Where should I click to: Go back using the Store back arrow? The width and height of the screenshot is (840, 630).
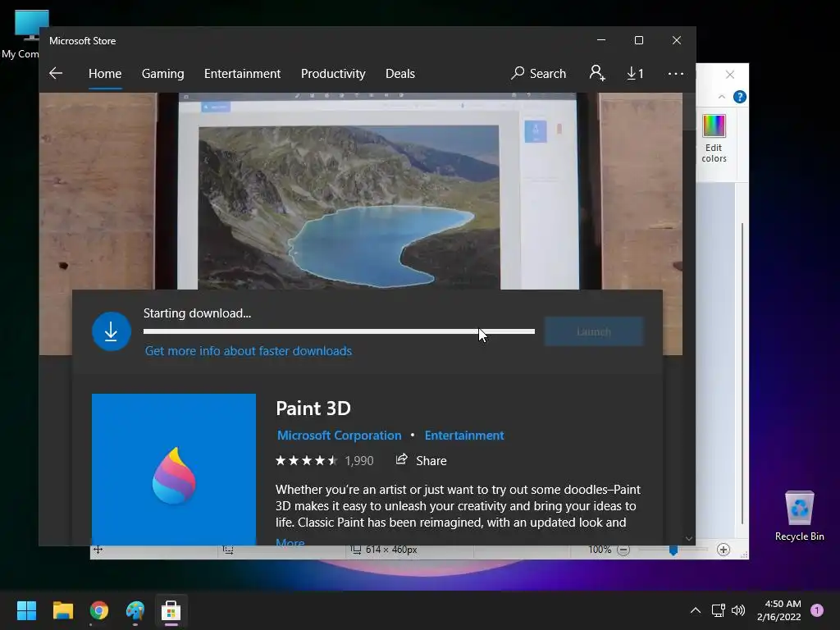point(56,73)
